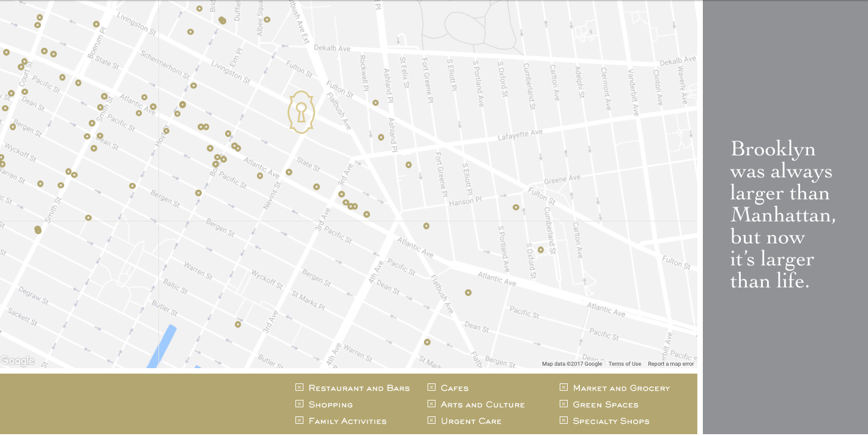
Task: Toggle the Urgent Care checkbox
Action: click(431, 420)
